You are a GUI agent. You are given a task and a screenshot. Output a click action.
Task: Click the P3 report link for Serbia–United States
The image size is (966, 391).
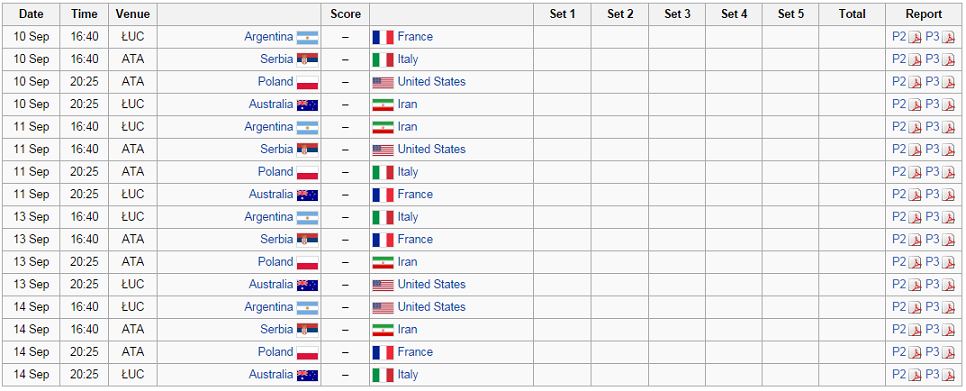(932, 149)
